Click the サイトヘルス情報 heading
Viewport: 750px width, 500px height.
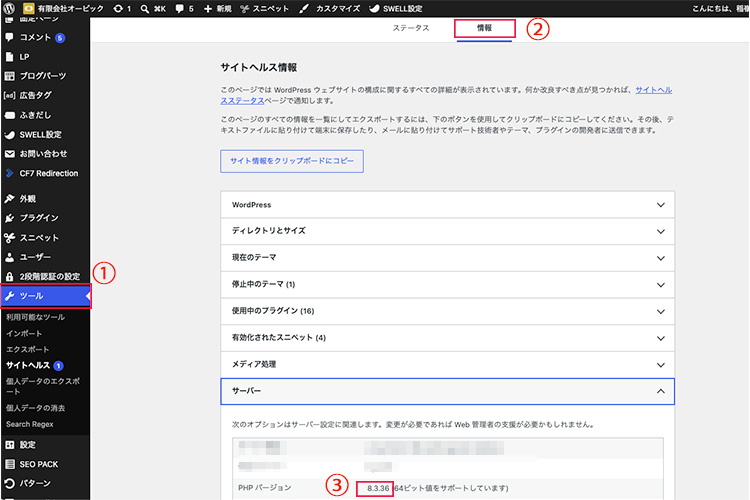tap(259, 67)
